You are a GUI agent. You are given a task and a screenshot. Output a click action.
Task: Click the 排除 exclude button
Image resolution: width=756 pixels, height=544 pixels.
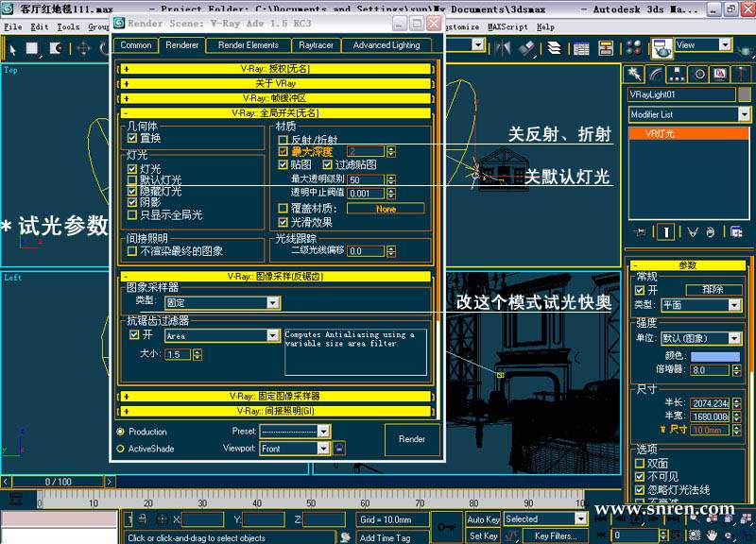pos(713,290)
